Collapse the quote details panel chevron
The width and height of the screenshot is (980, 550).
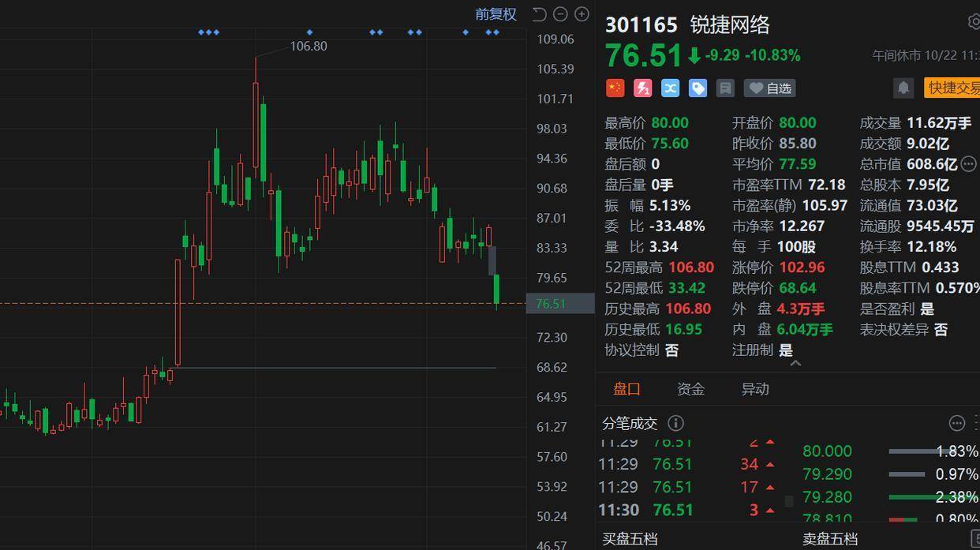pyautogui.click(x=795, y=364)
